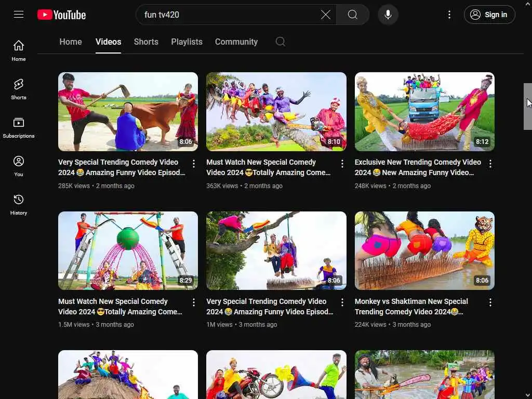
Task: Open settings three-dot menu beside Sign in
Action: pos(449,15)
